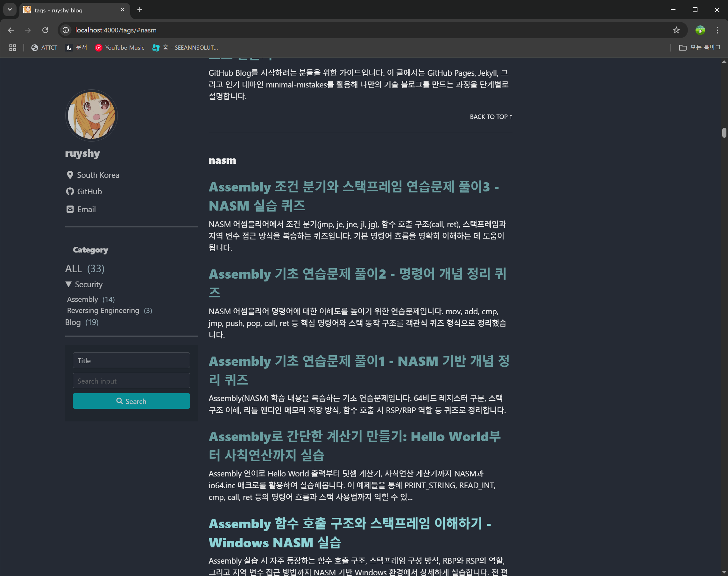Open the green profile avatar icon
The image size is (728, 576).
pyautogui.click(x=700, y=30)
